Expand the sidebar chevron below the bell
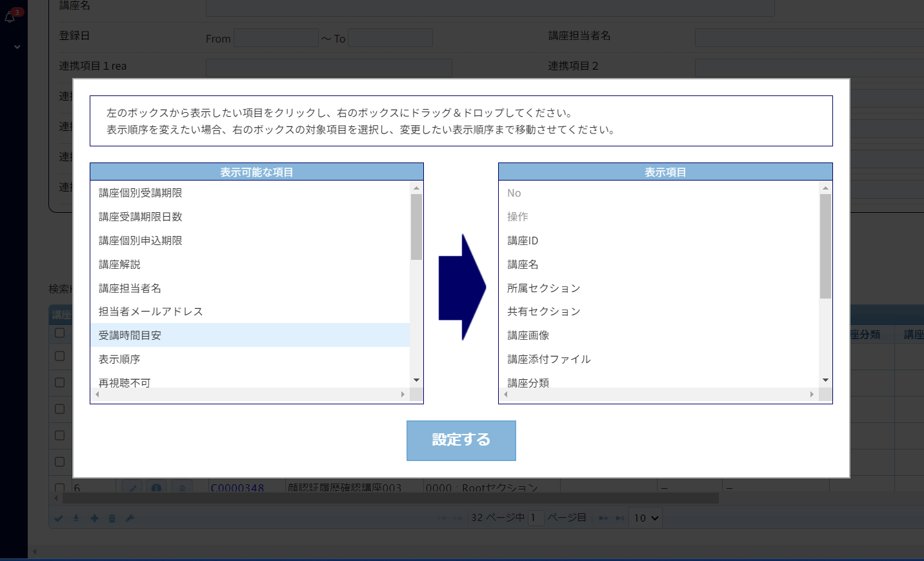 pyautogui.click(x=17, y=47)
